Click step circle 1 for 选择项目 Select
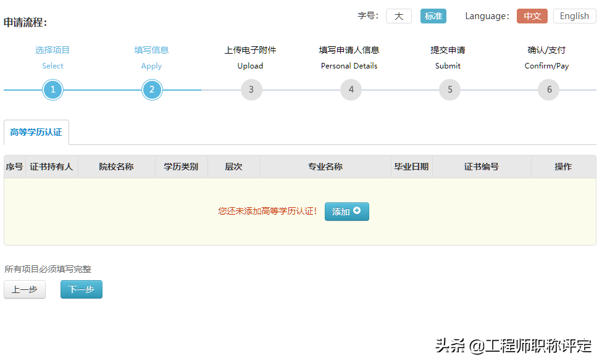Viewport: 602px width, 364px height. [x=52, y=89]
